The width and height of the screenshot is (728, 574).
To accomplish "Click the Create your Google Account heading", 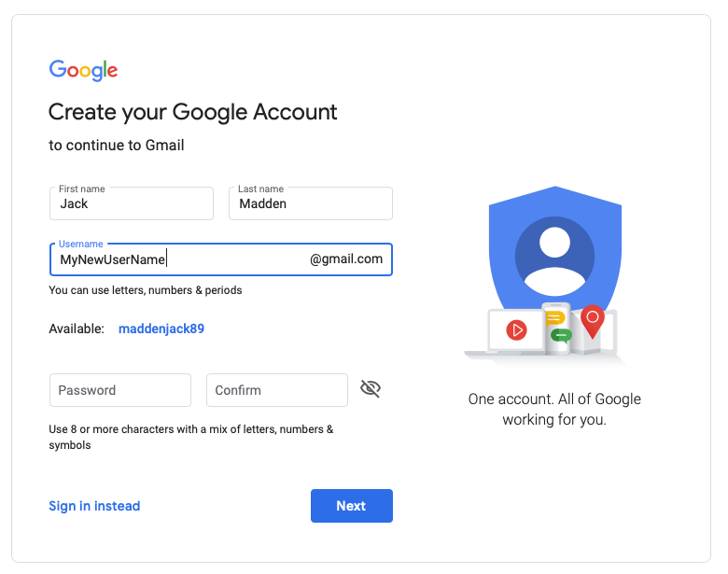I will 192,112.
